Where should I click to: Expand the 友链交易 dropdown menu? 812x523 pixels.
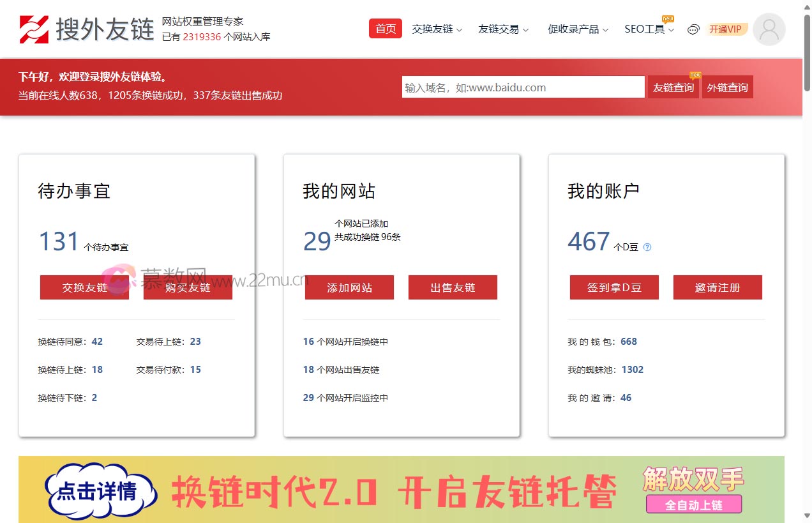(x=503, y=29)
